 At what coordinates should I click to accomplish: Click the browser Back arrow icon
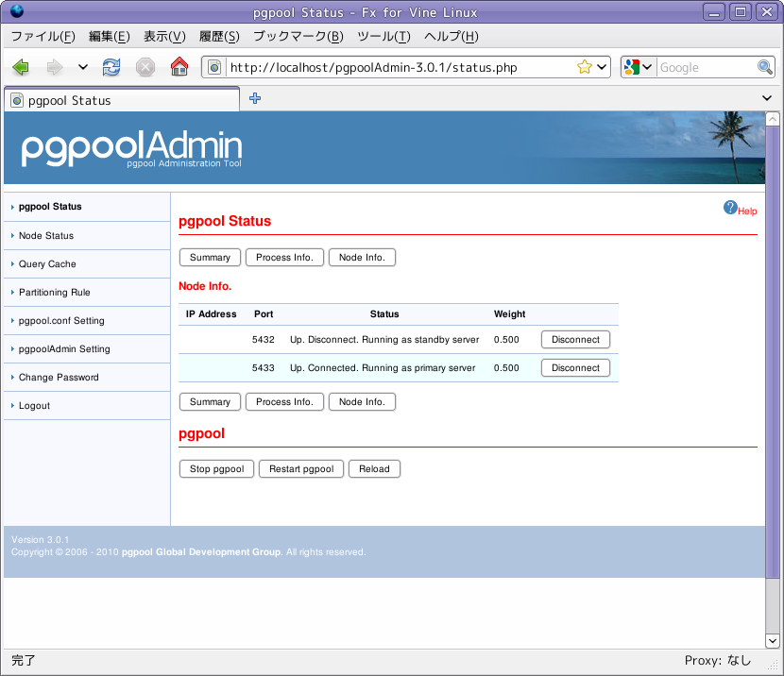coord(21,67)
